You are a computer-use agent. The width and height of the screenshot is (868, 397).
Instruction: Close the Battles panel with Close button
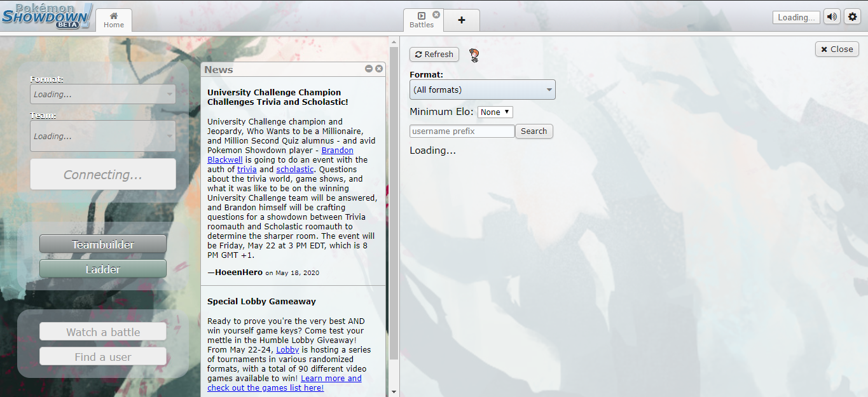tap(837, 49)
